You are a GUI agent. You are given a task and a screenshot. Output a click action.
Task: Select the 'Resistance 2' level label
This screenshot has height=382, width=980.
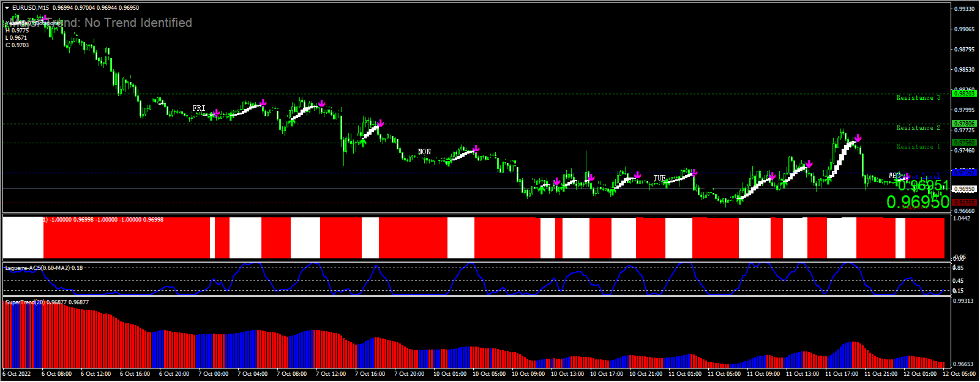coord(918,128)
